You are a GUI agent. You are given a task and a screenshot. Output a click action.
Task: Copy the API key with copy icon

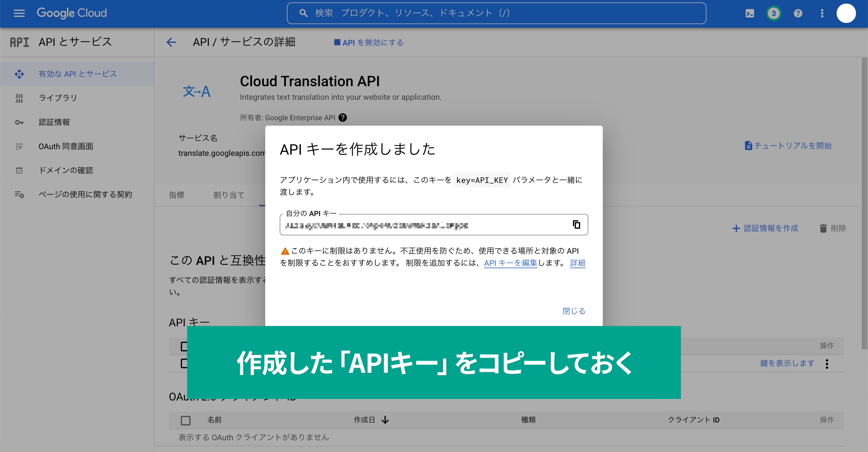(x=577, y=224)
